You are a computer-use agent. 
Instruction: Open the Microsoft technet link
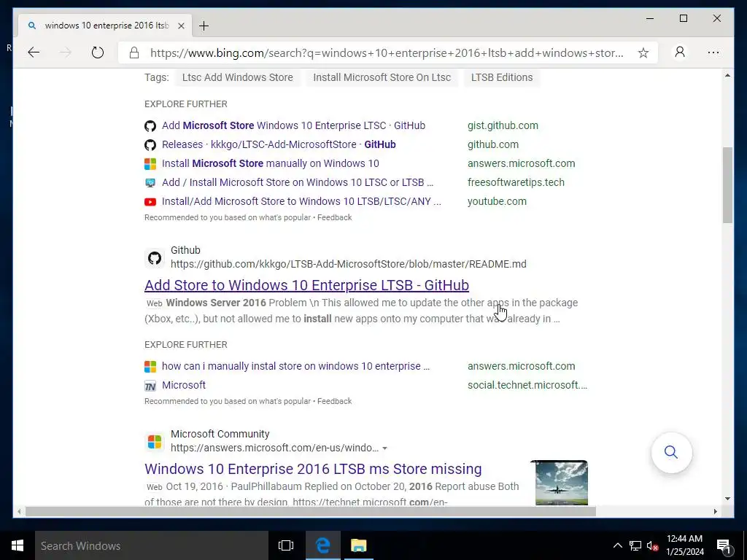point(183,385)
